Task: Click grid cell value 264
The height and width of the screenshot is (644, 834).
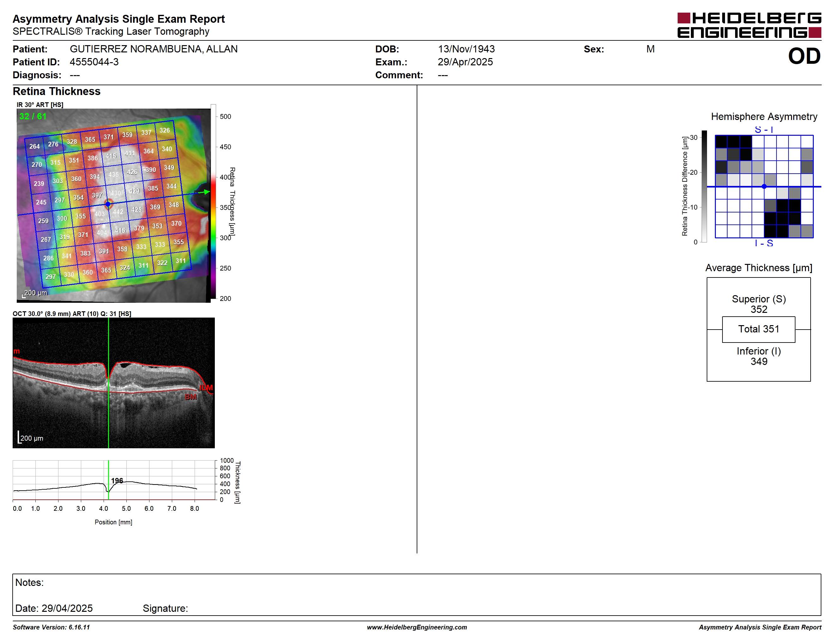Action: (x=34, y=146)
